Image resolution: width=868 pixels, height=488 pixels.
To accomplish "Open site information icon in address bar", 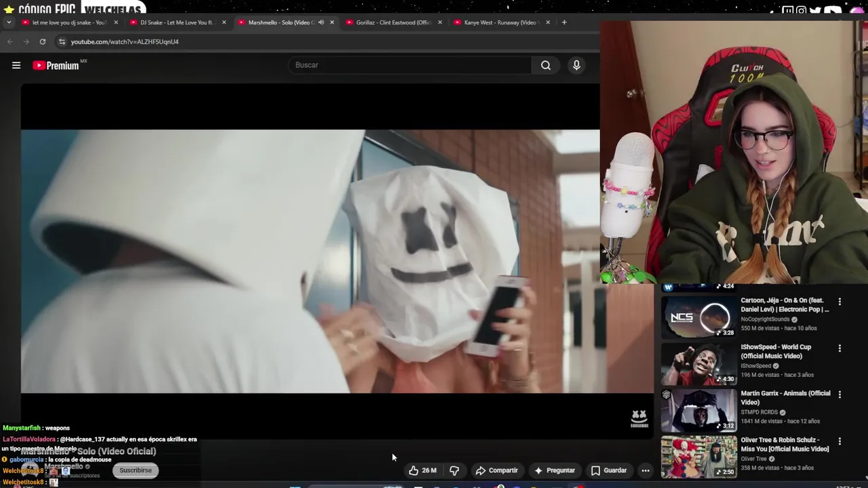I will (x=62, y=41).
